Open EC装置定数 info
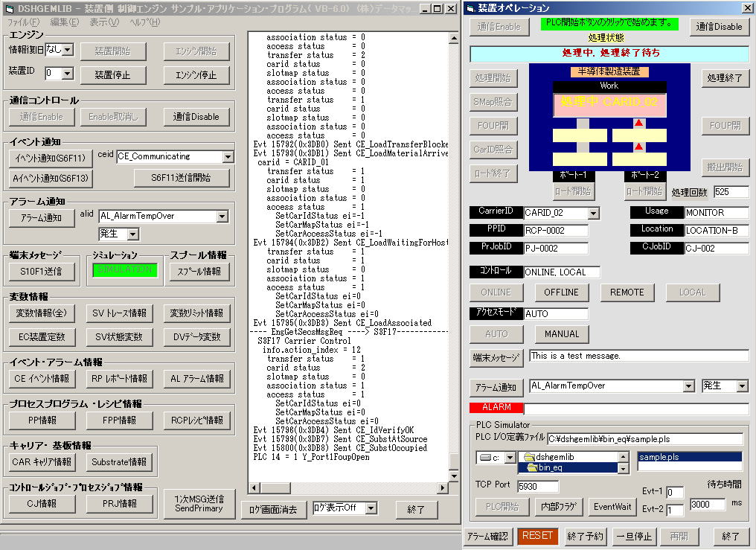The image size is (756, 550). [x=42, y=337]
